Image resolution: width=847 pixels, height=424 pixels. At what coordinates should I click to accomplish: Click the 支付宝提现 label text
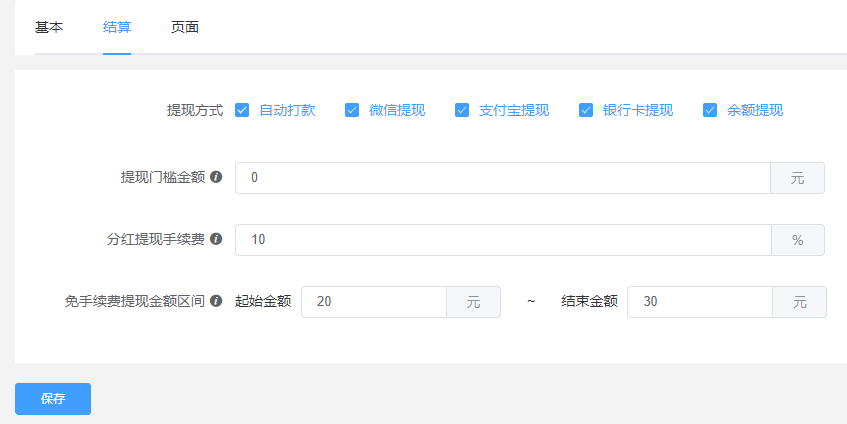point(514,110)
